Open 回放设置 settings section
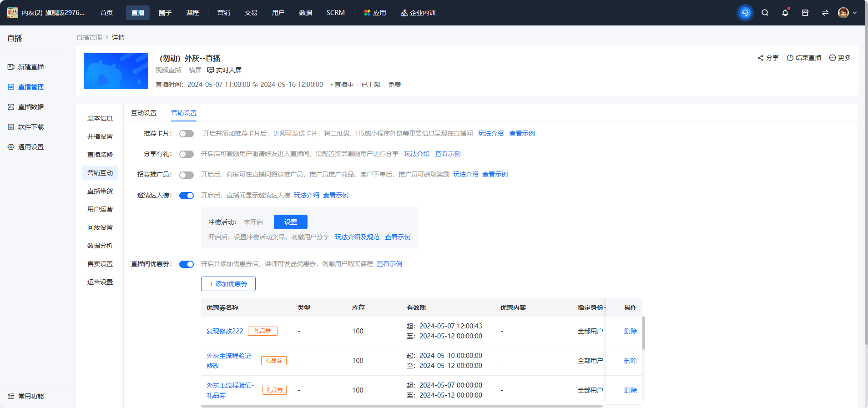The height and width of the screenshot is (408, 868). coord(100,227)
